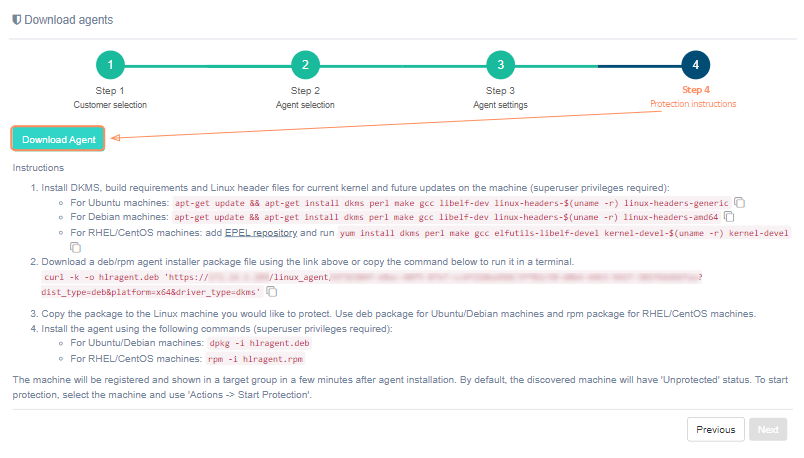This screenshot has height=458, width=804.
Task: Copy the Debian apt-get install command
Action: pos(729,216)
